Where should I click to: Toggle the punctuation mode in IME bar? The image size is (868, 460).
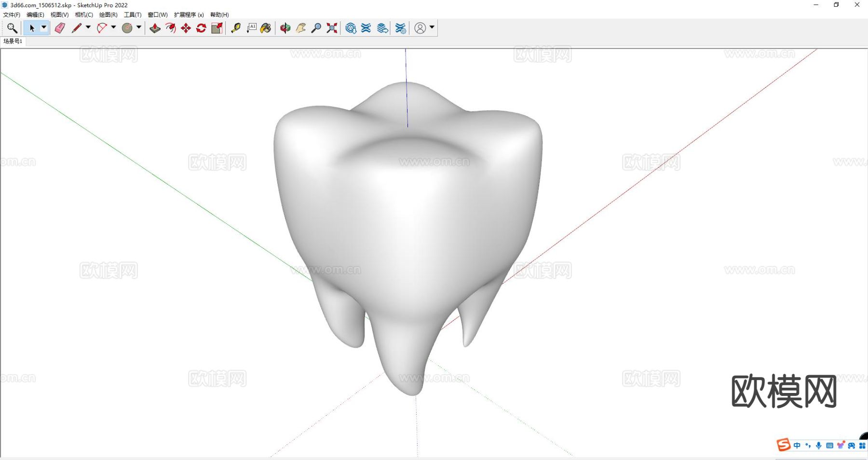click(808, 446)
